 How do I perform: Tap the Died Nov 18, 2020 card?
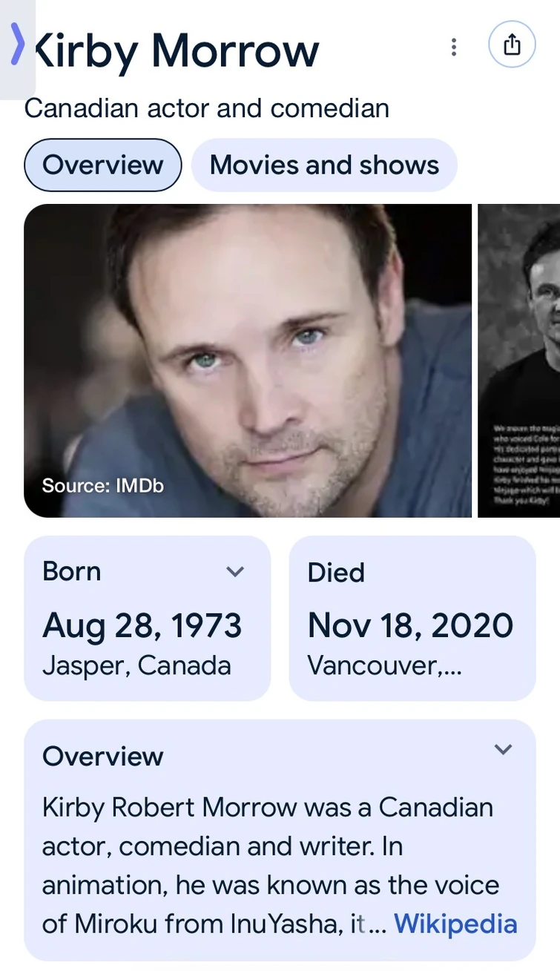(x=412, y=618)
